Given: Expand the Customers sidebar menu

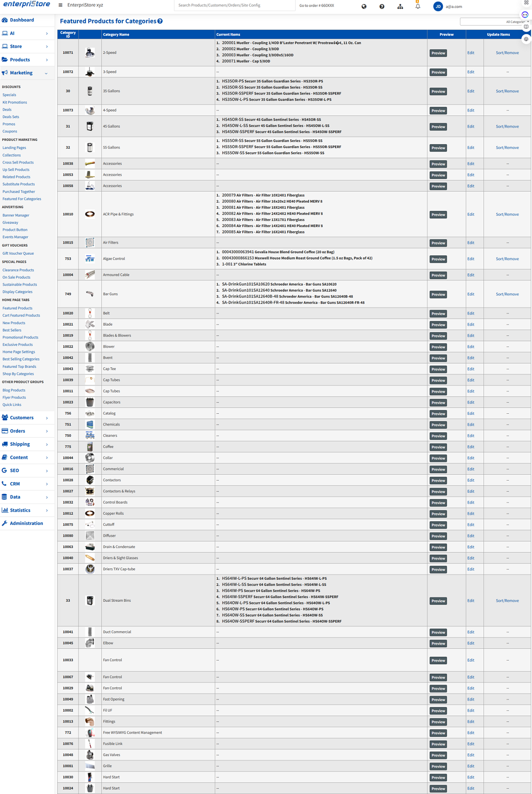Looking at the screenshot, I should tap(46, 418).
